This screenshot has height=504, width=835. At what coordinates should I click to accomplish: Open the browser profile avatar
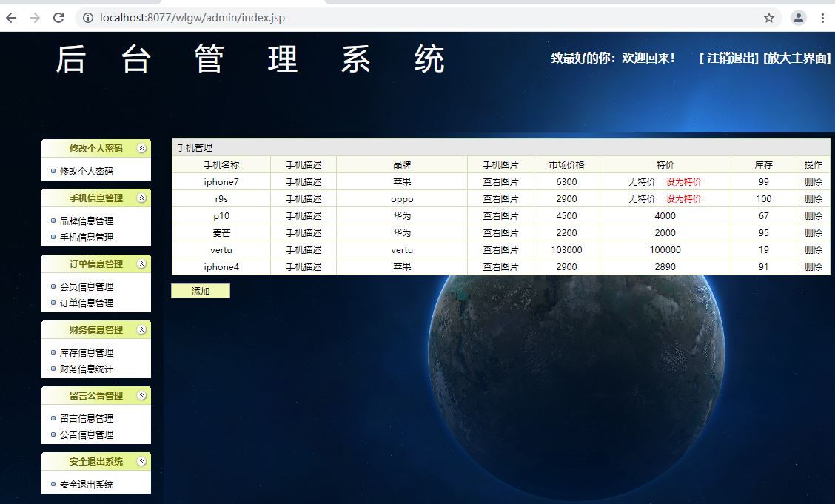798,18
